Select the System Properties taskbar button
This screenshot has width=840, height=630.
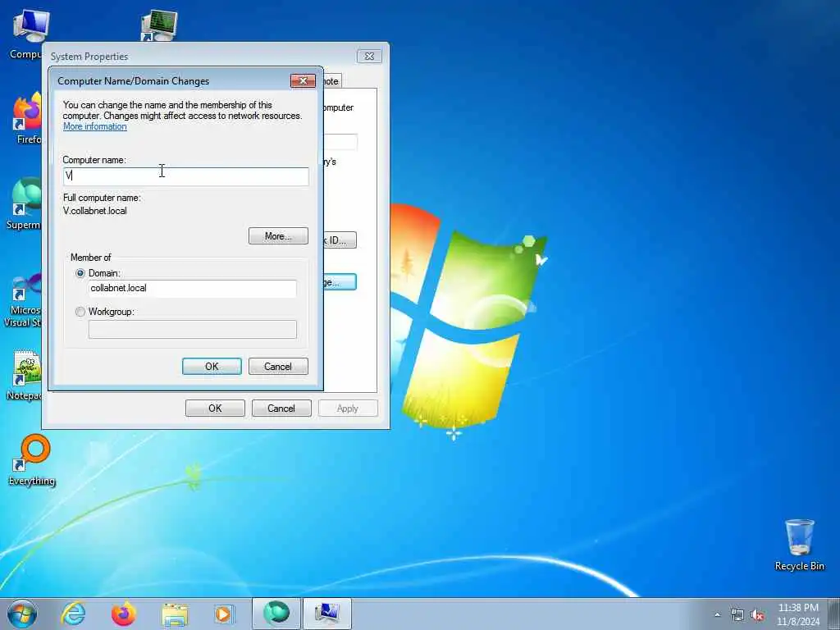click(327, 614)
